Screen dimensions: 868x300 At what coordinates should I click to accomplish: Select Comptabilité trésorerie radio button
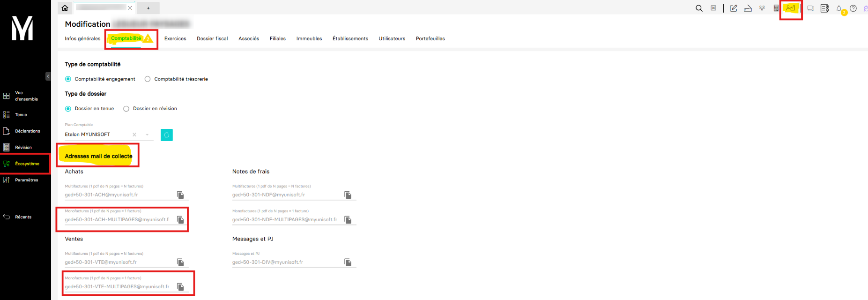[x=148, y=79]
